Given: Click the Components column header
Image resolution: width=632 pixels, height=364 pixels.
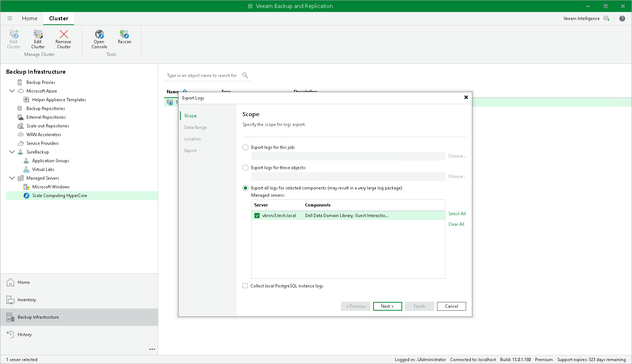Looking at the screenshot, I should pos(318,205).
